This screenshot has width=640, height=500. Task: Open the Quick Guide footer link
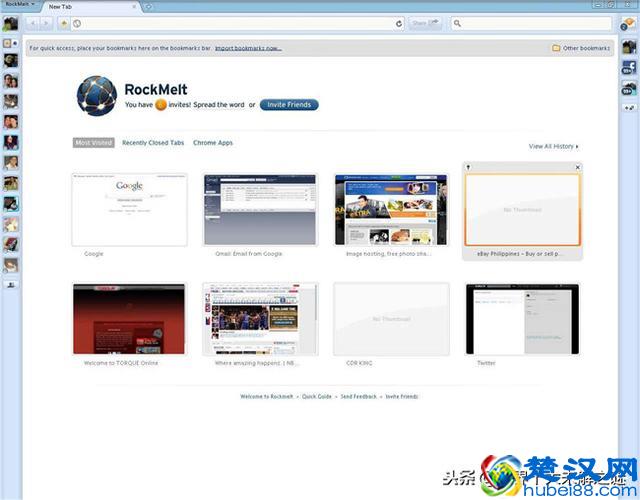pyautogui.click(x=317, y=396)
